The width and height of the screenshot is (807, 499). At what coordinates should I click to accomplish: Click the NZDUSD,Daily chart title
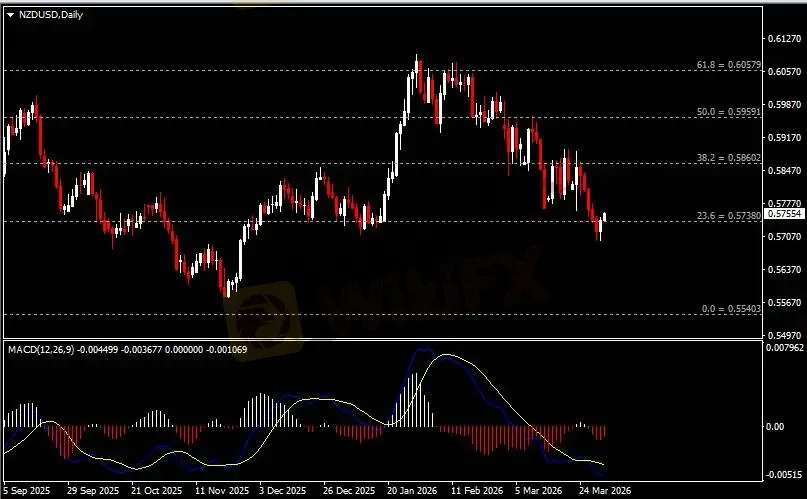pos(46,15)
